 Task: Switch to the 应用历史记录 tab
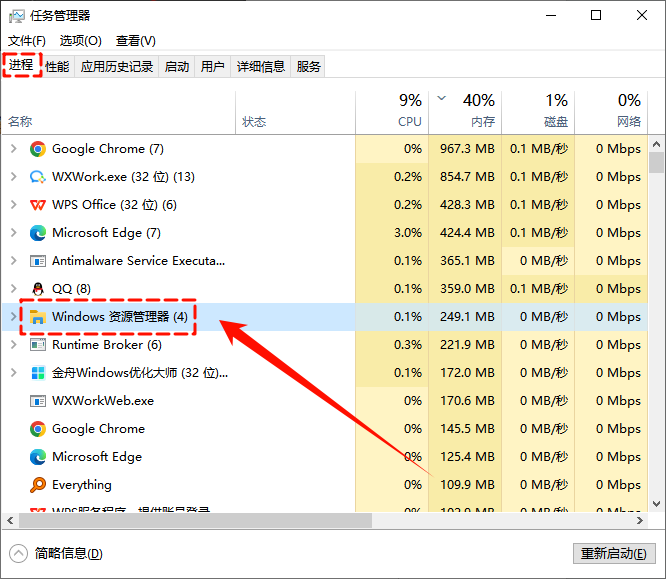click(x=117, y=67)
